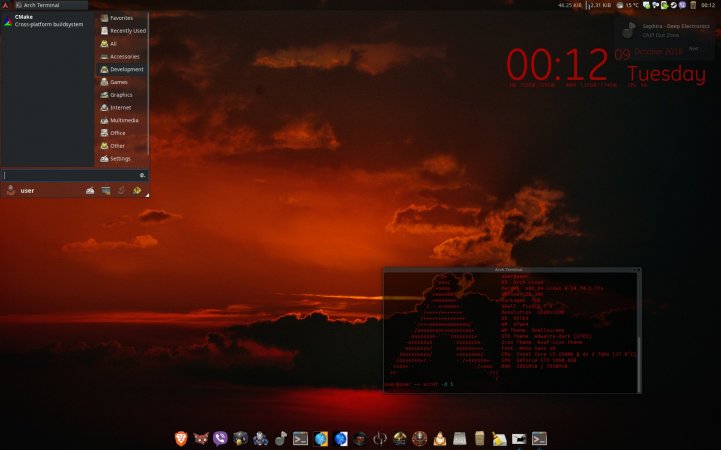The width and height of the screenshot is (721, 450).
Task: Open the dark red sphere game icon
Action: coord(360,439)
